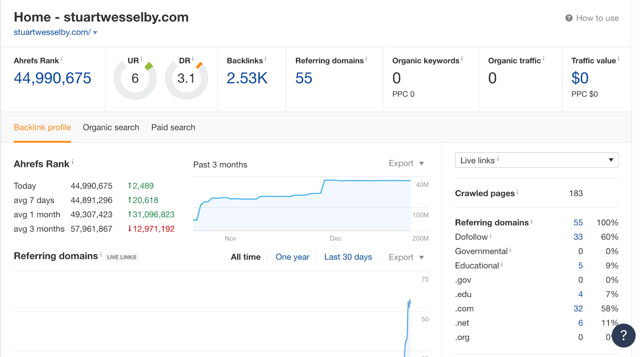Screen dimensions: 644x357
Task: Click the info icon next to UR
Action: 141,59
